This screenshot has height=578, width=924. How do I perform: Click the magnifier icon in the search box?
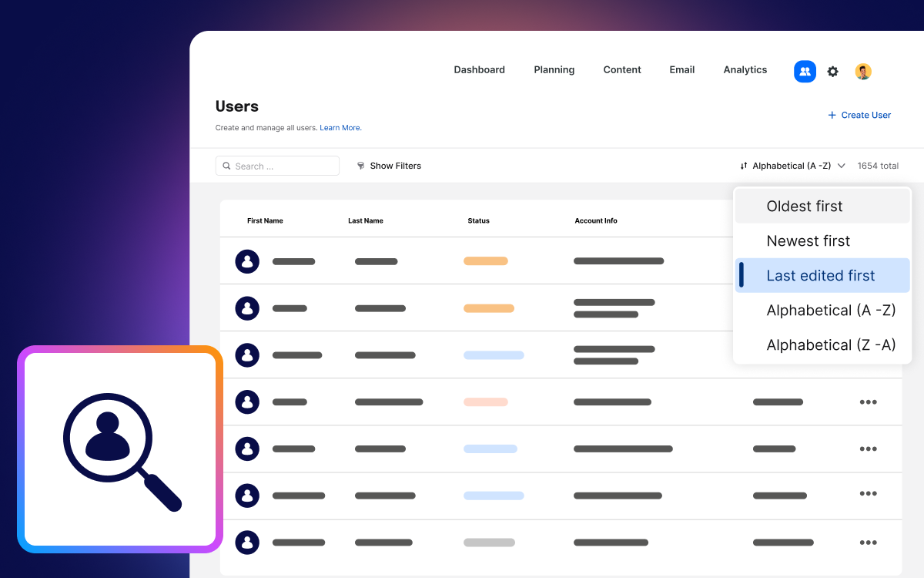[x=227, y=166]
